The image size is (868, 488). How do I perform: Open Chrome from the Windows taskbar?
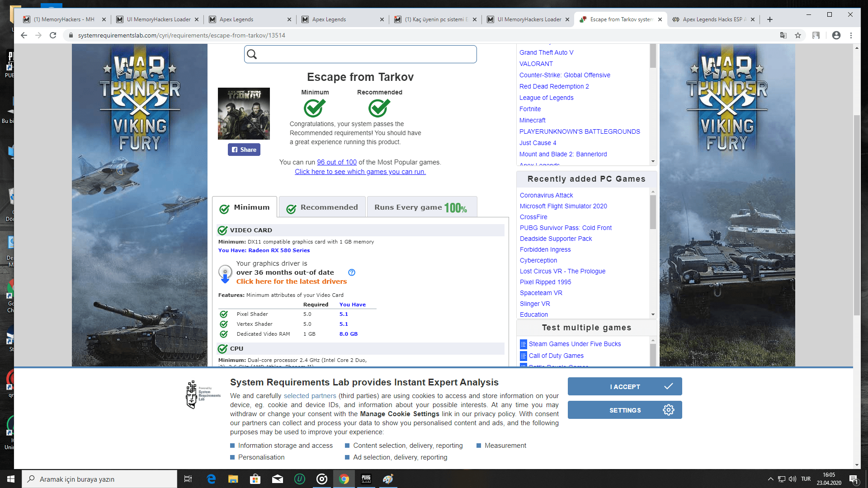pyautogui.click(x=344, y=479)
